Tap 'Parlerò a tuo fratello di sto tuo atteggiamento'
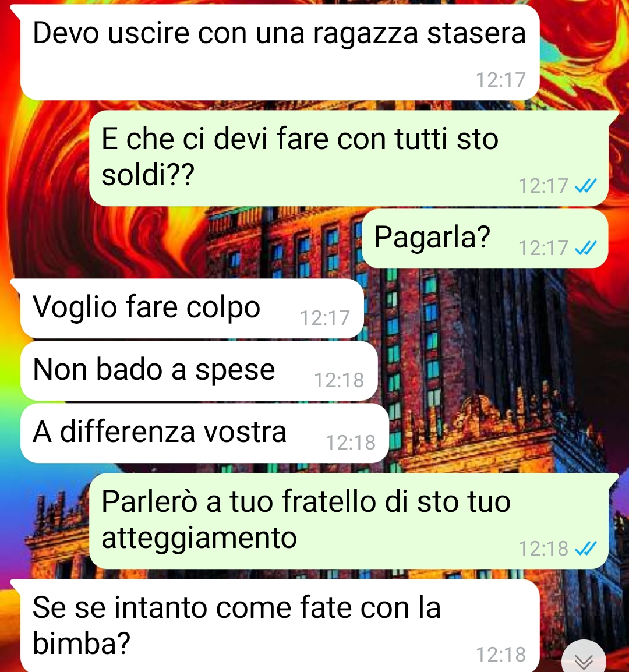 (349, 521)
